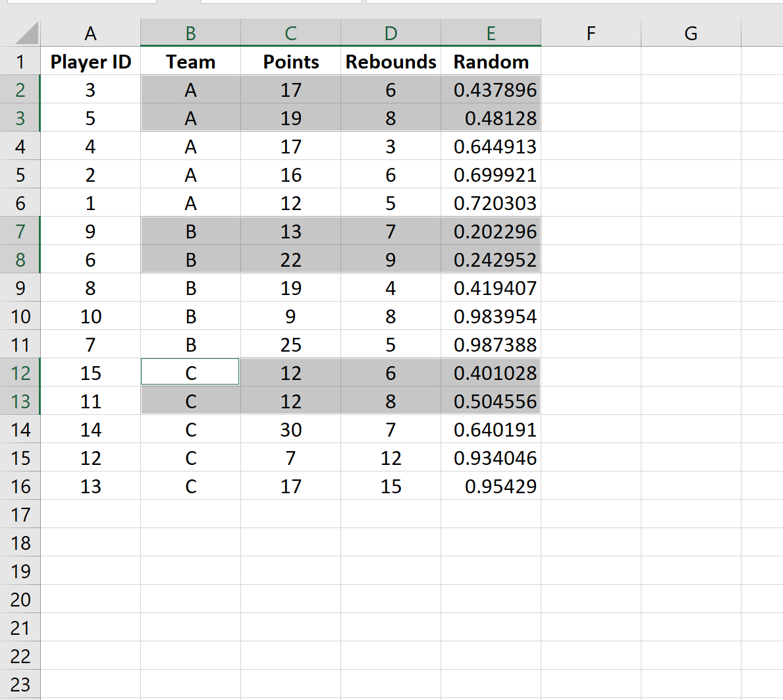The width and height of the screenshot is (783, 700).
Task: Select the cell showing 25 points
Action: [x=290, y=345]
